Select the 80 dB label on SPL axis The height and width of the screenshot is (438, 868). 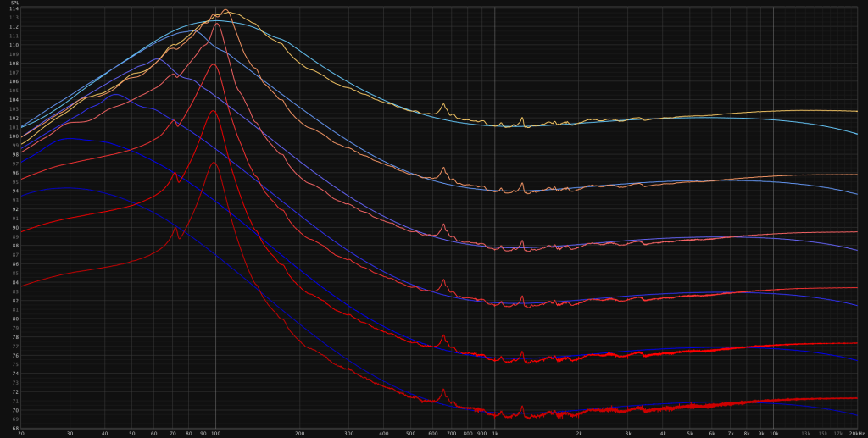pyautogui.click(x=14, y=319)
